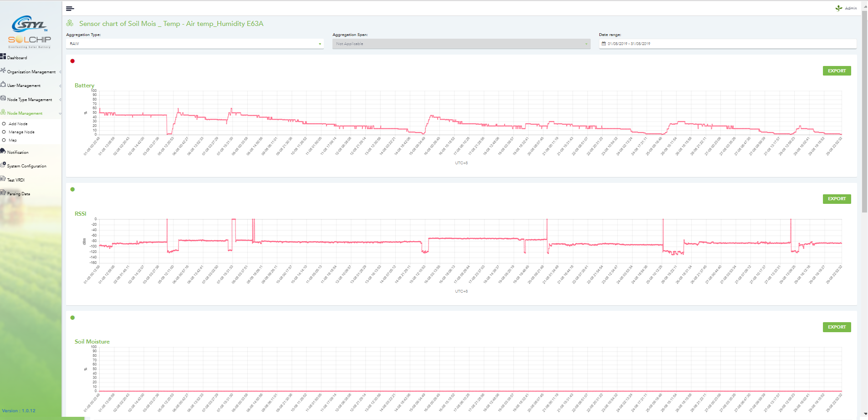Open the Aggregation Type dropdown
Screen dimensions: 868x420
[x=194, y=44]
